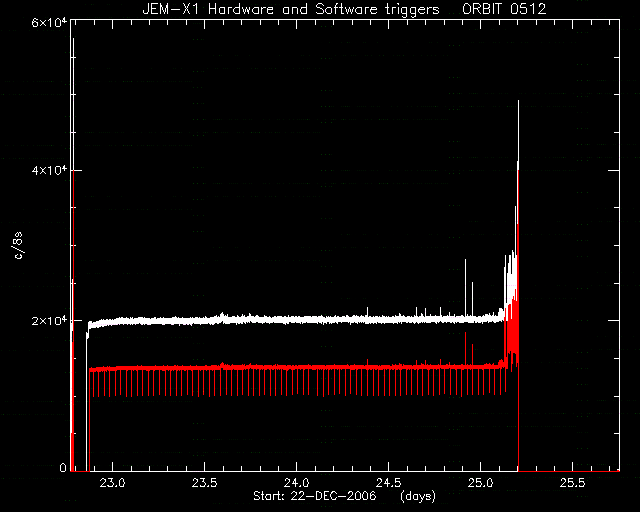Click the 6×10⁴ y-axis tick label

coord(49,22)
